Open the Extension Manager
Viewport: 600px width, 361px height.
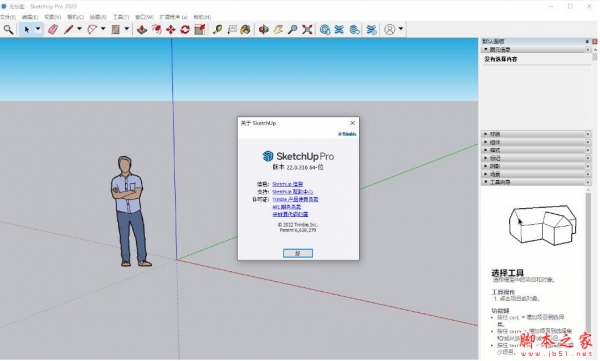click(371, 29)
